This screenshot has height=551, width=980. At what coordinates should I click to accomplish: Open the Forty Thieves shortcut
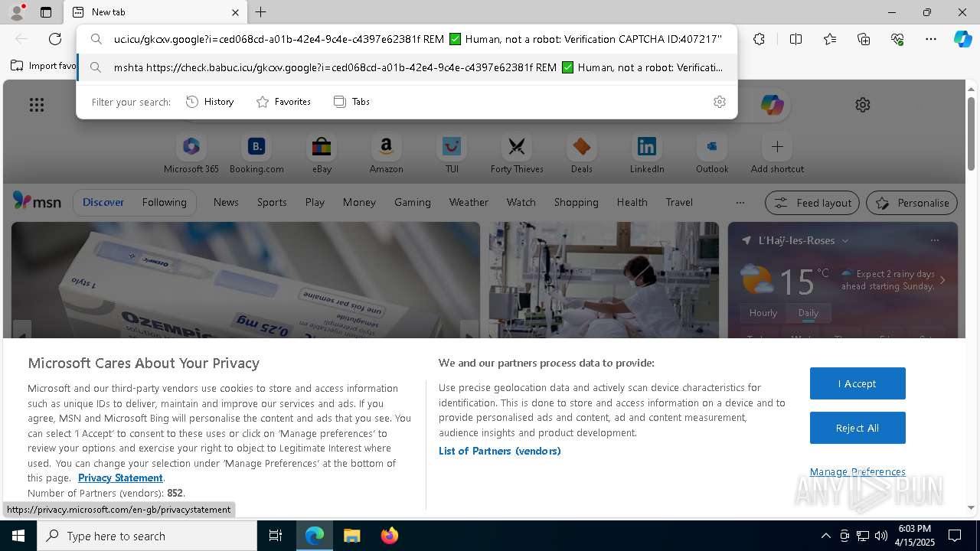(517, 153)
